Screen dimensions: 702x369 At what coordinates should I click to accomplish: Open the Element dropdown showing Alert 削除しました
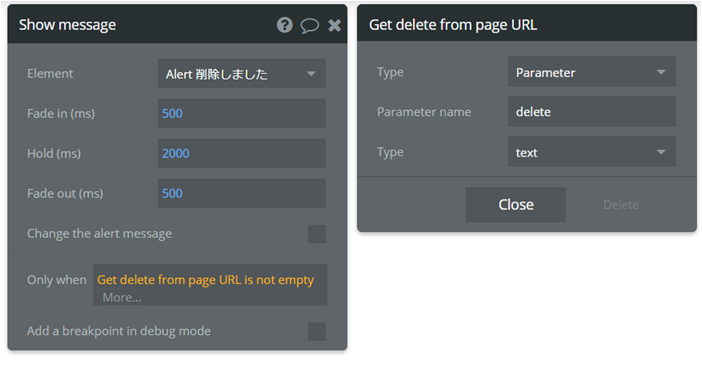point(242,73)
